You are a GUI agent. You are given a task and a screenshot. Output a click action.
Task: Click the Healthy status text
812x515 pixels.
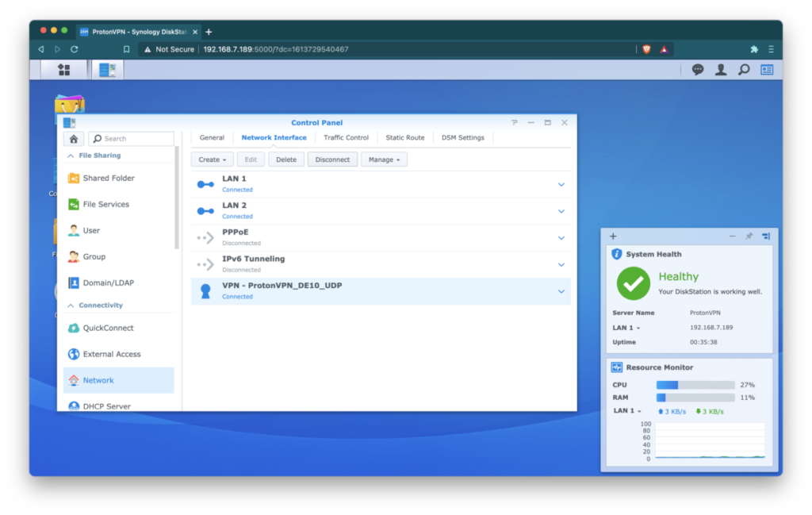point(679,277)
